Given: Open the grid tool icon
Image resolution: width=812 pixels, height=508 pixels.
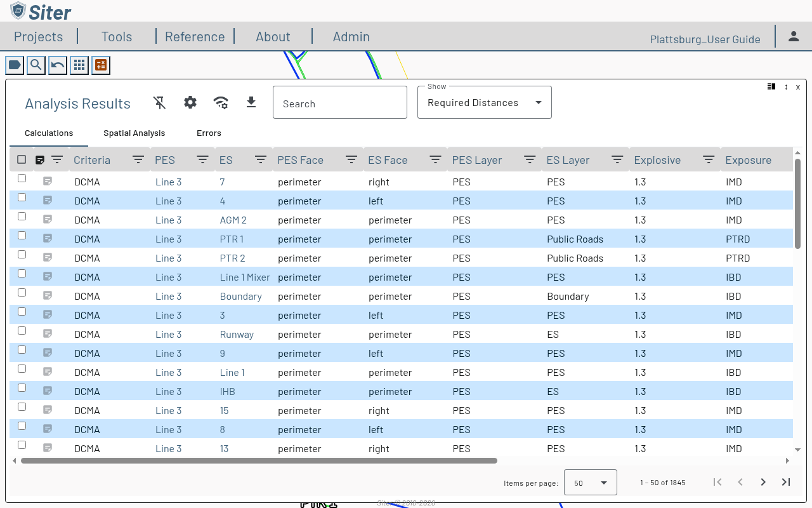Looking at the screenshot, I should pyautogui.click(x=79, y=65).
